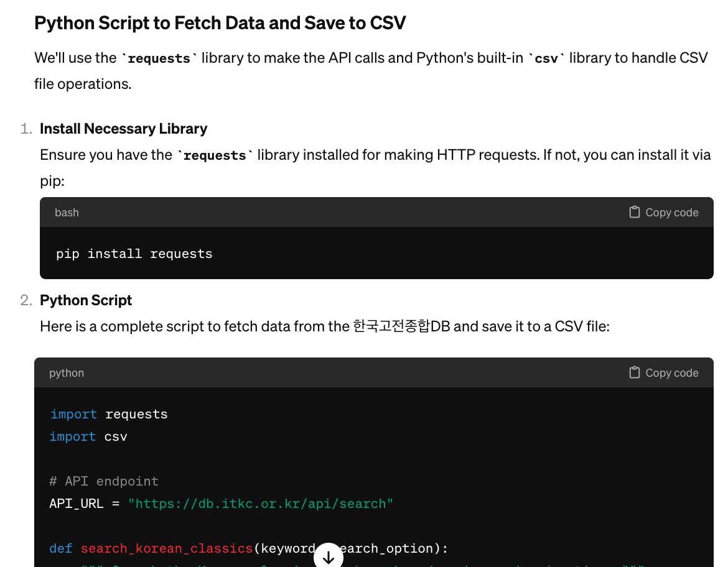
Task: Click the search_korean_classics function name
Action: (x=166, y=548)
